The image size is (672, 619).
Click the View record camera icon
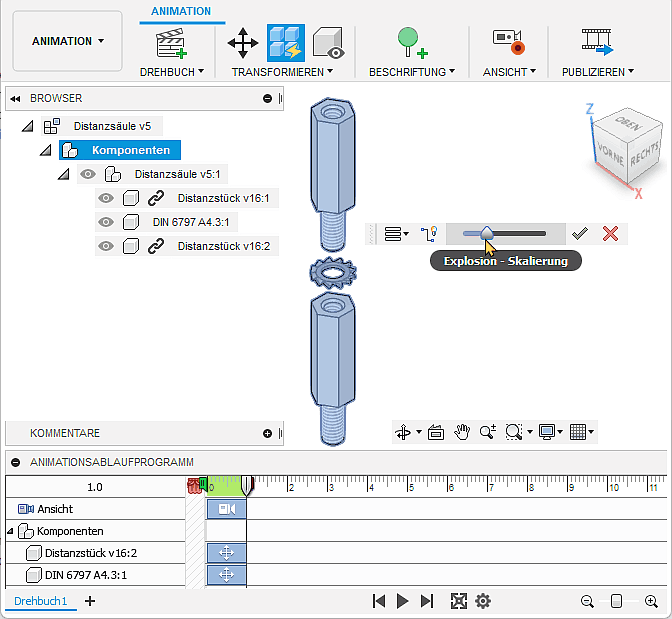509,42
